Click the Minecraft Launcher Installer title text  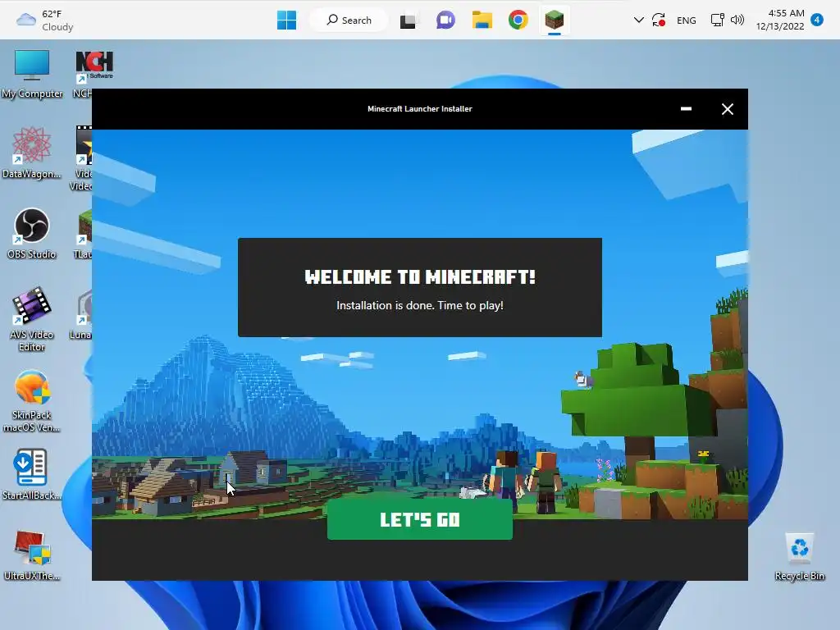click(419, 109)
